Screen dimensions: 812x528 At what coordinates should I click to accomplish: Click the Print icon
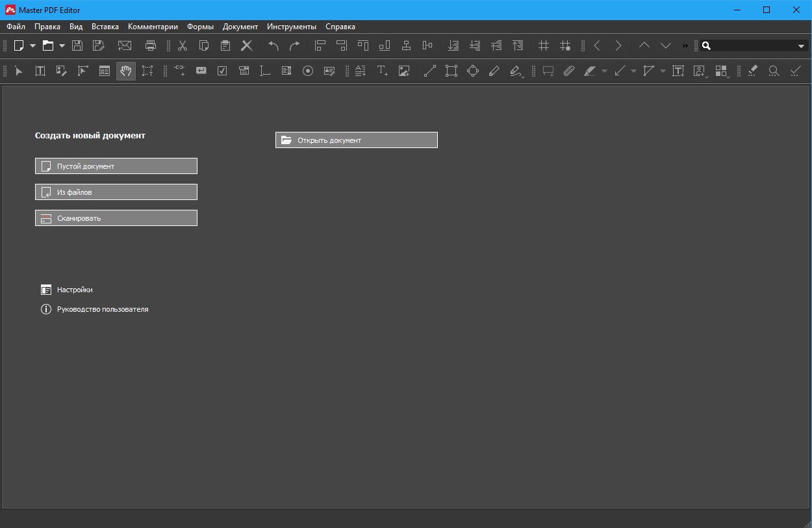(151, 45)
